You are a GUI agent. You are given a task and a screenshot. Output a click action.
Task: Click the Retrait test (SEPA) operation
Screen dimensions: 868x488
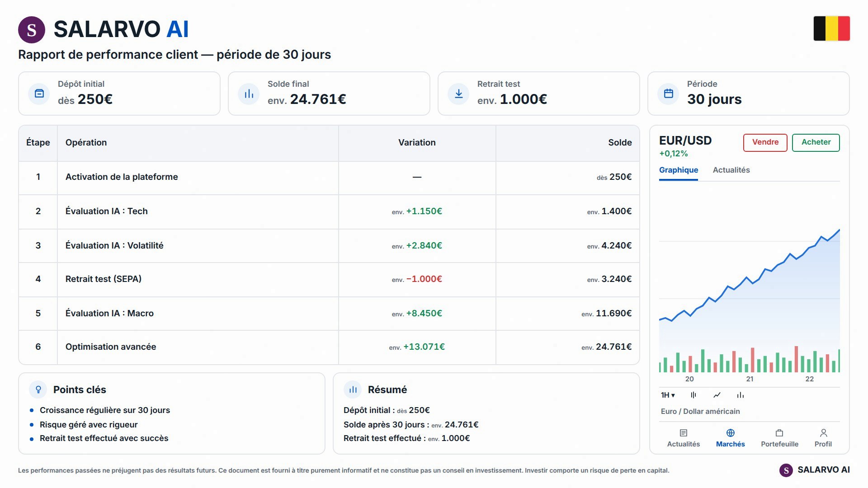(104, 279)
